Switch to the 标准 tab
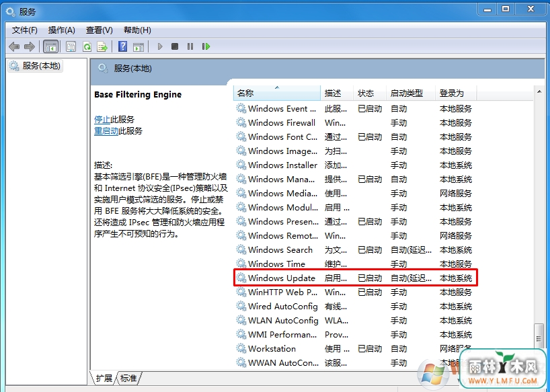The height and width of the screenshot is (392, 550). click(128, 378)
